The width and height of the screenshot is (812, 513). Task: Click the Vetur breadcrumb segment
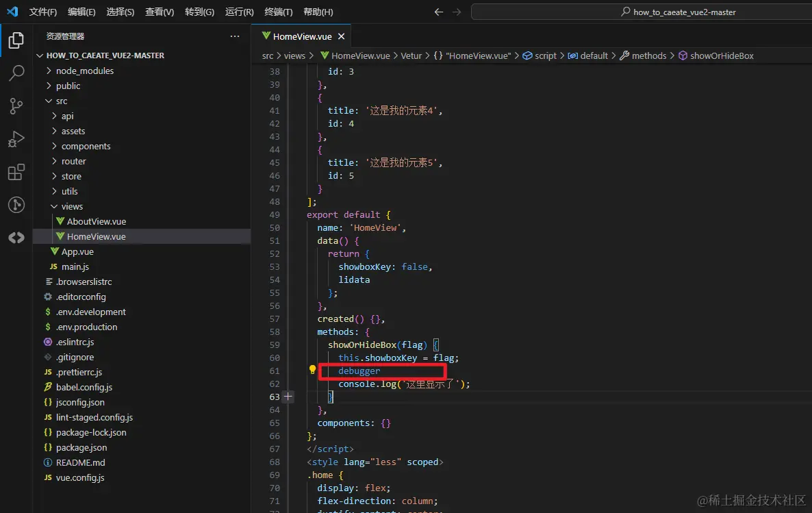(x=411, y=55)
